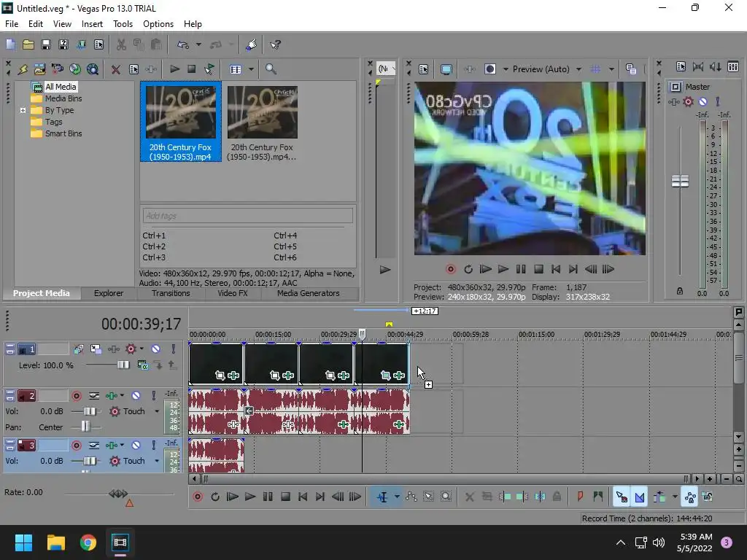Open the Tools menu
747x560 pixels.
point(123,24)
